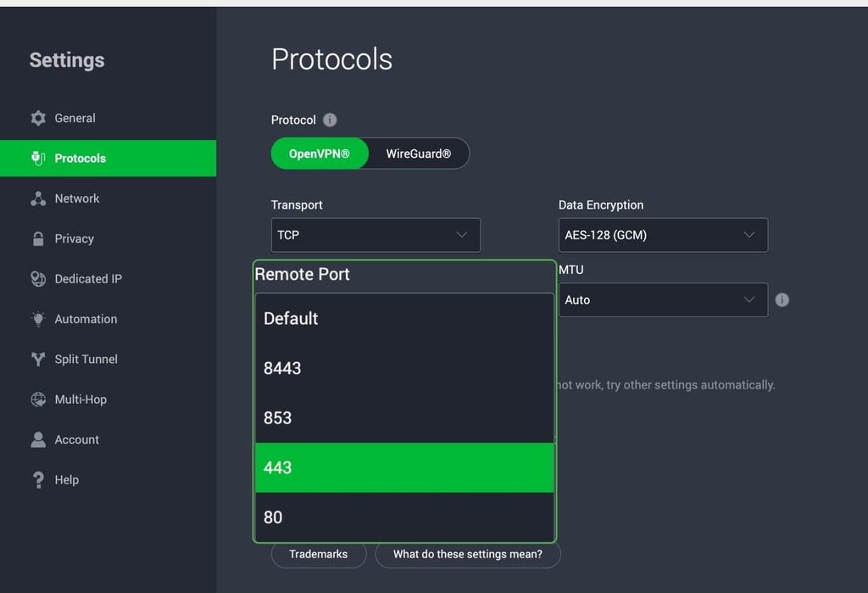Open Split Tunnel settings section
This screenshot has width=868, height=593.
pos(108,359)
